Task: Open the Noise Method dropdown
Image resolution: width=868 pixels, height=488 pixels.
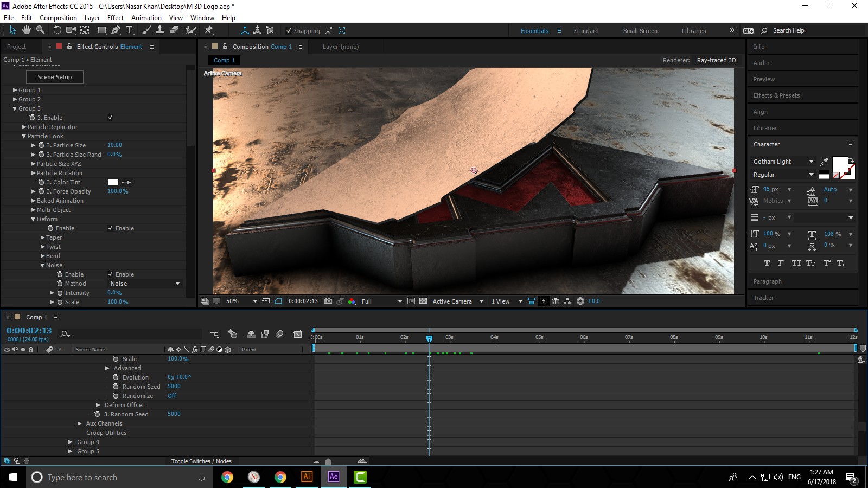Action: pos(145,284)
